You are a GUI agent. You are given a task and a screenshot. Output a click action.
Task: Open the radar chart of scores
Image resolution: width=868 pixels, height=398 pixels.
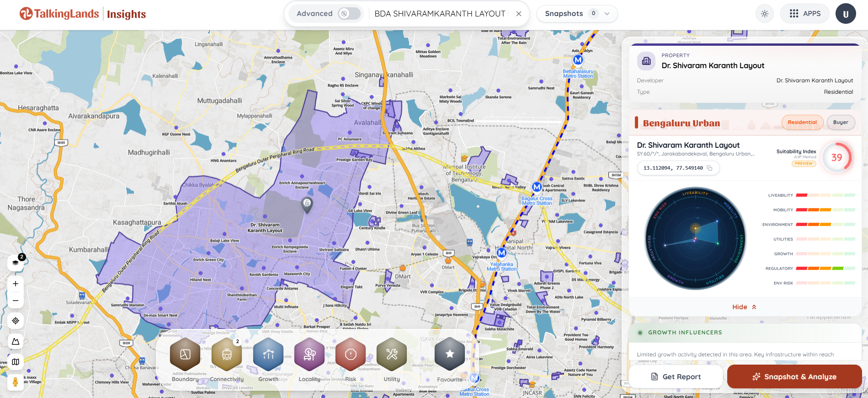(x=695, y=238)
